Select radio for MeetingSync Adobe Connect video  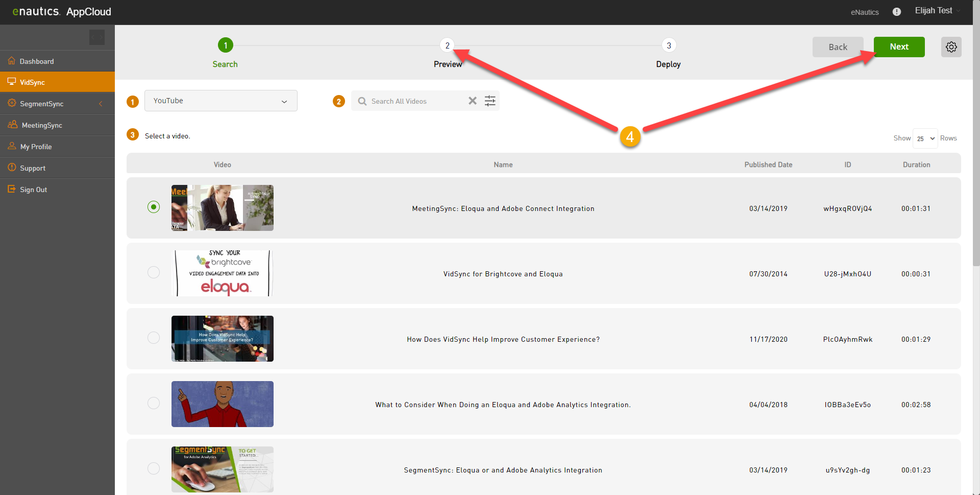(154, 207)
